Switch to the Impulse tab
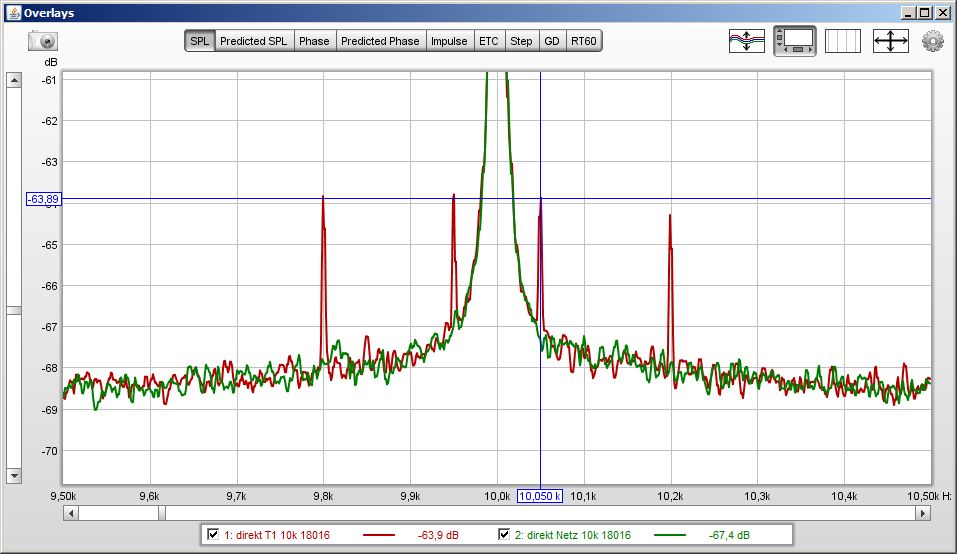 (x=449, y=41)
